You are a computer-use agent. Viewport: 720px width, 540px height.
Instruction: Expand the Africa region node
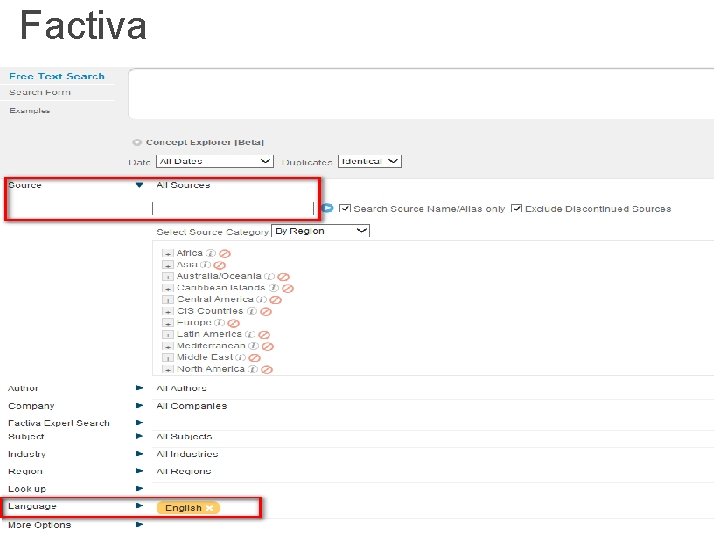(x=168, y=253)
